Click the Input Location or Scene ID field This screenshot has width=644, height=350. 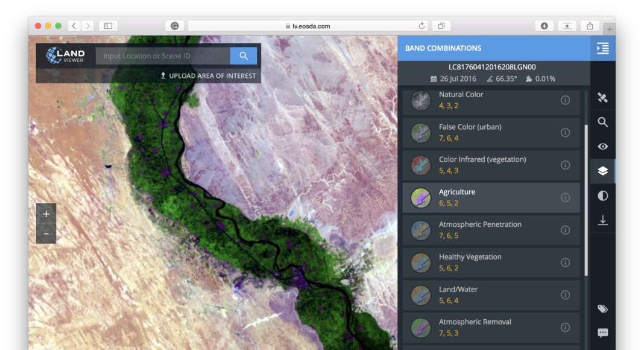click(162, 56)
